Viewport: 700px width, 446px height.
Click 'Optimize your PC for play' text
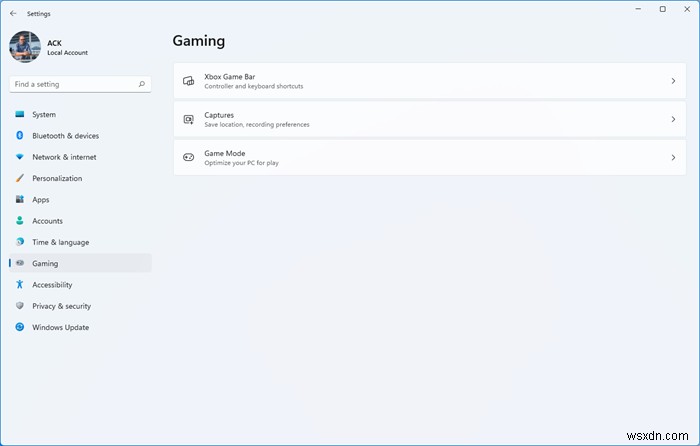(242, 163)
